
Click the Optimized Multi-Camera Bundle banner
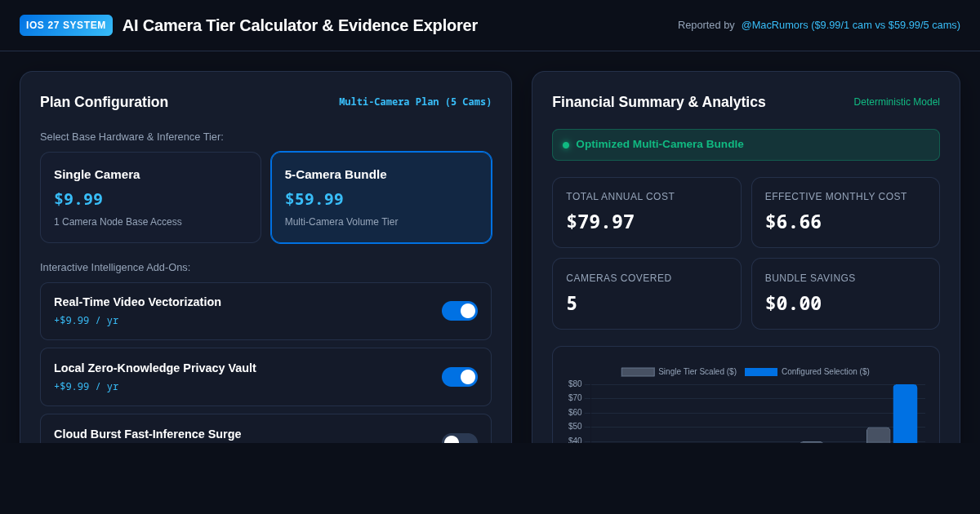pyautogui.click(x=746, y=144)
